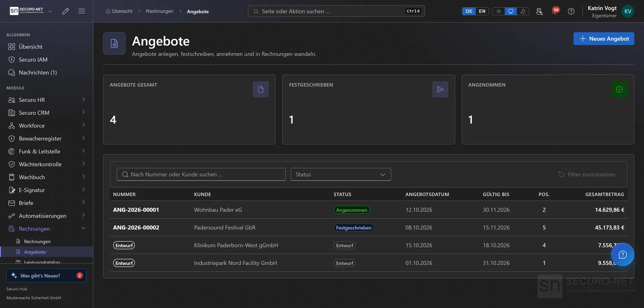This screenshot has width=644, height=308.
Task: Open Was gibt's Neues? panel
Action: click(46, 275)
